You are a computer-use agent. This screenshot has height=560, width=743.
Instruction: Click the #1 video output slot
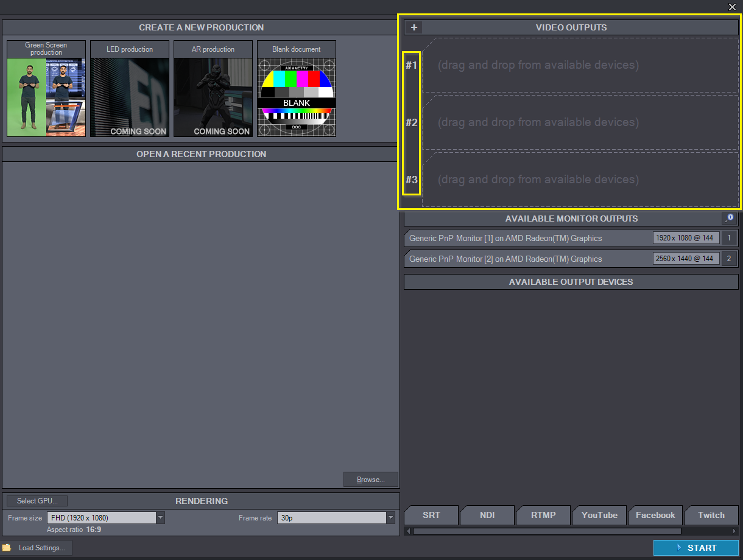[x=580, y=65]
